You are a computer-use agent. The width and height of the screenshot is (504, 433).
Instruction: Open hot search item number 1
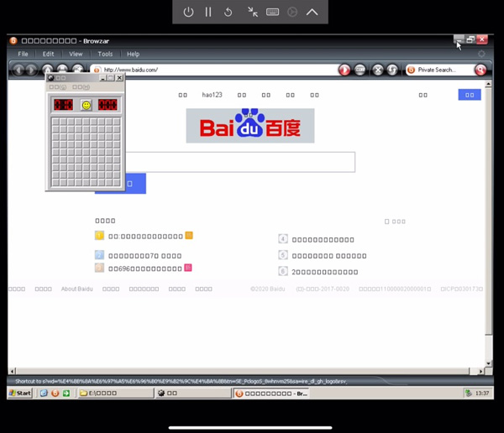145,237
